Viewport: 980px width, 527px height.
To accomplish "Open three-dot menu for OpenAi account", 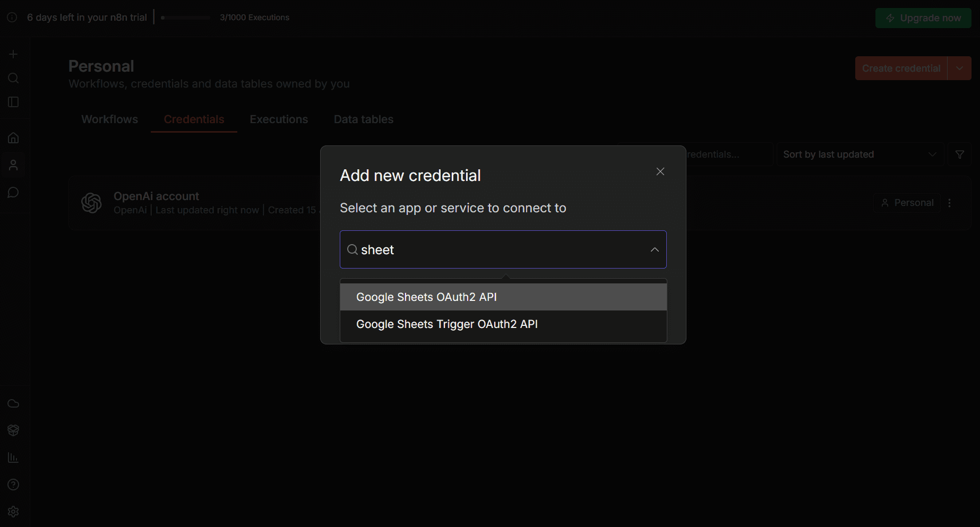I will pyautogui.click(x=950, y=203).
